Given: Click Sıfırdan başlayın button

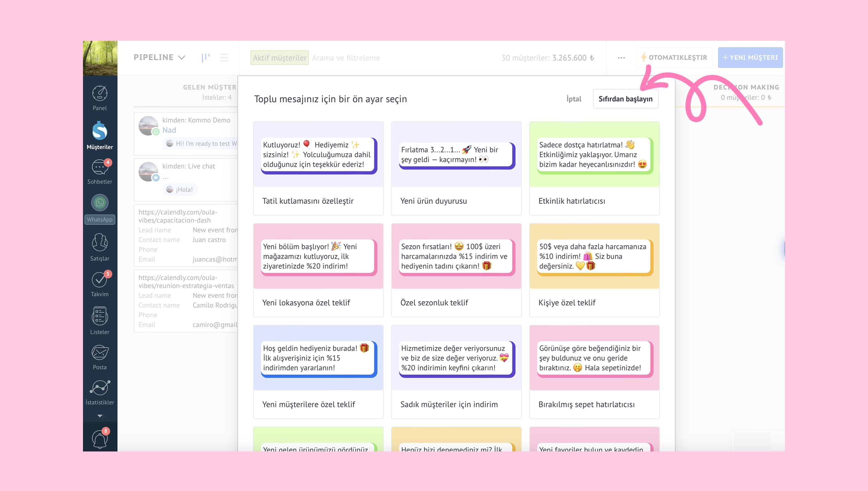Looking at the screenshot, I should pyautogui.click(x=625, y=99).
